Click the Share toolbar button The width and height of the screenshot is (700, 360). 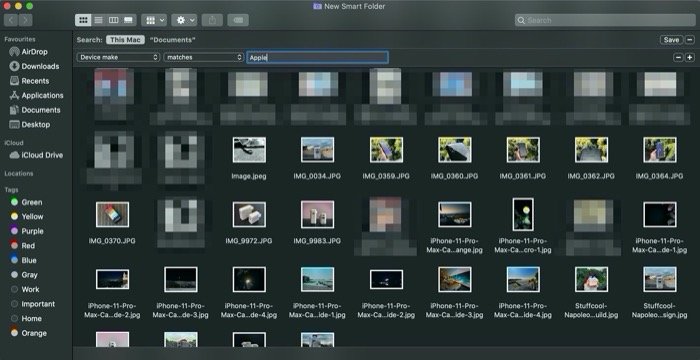pyautogui.click(x=212, y=20)
